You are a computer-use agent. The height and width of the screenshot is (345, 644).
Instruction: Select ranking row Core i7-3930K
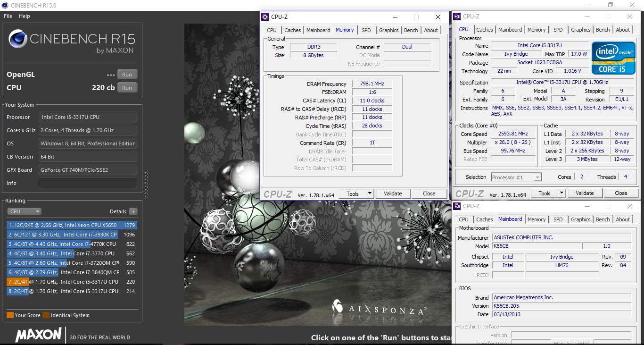point(72,235)
